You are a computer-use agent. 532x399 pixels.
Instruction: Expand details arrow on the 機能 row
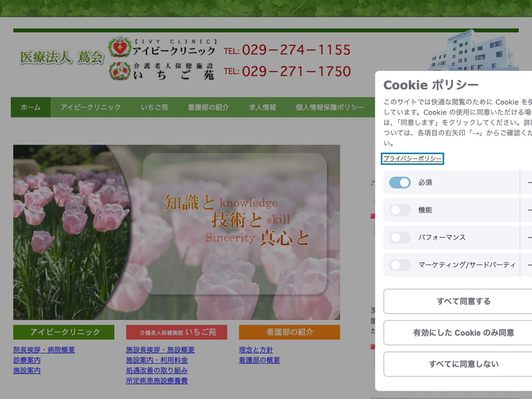pyautogui.click(x=528, y=210)
